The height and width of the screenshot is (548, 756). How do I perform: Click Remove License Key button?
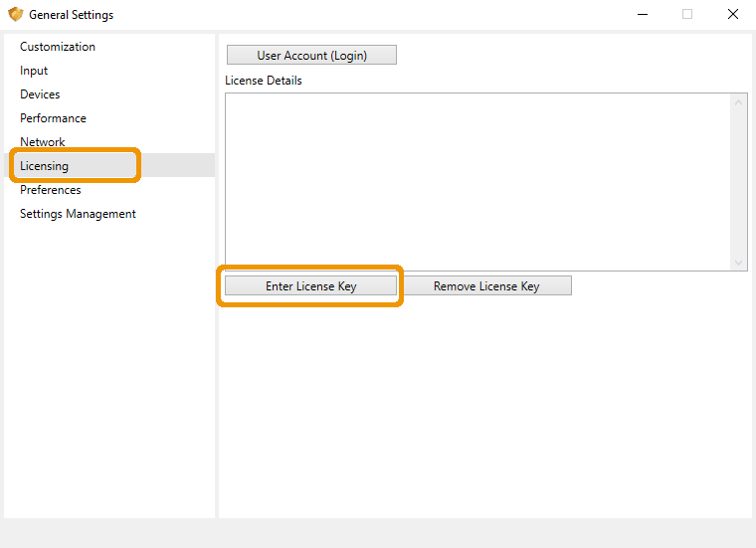pyautogui.click(x=486, y=285)
